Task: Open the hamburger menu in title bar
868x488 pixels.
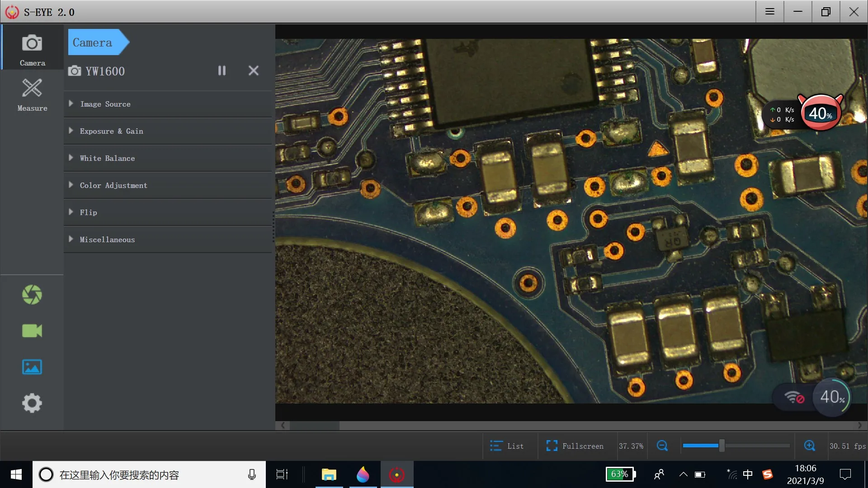Action: point(770,12)
